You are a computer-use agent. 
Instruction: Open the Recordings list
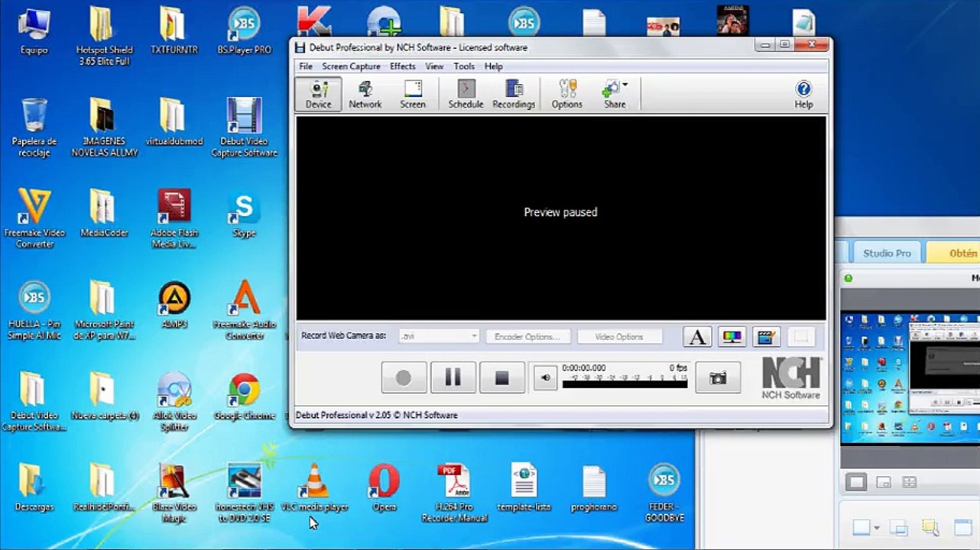pyautogui.click(x=514, y=95)
